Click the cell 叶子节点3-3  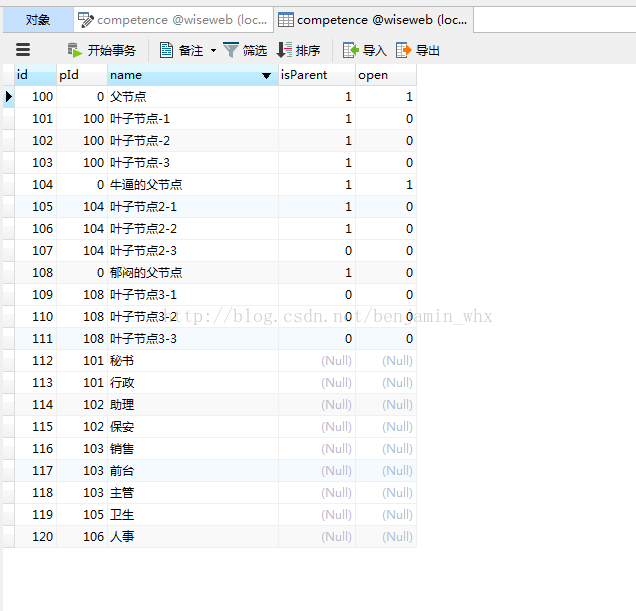193,339
